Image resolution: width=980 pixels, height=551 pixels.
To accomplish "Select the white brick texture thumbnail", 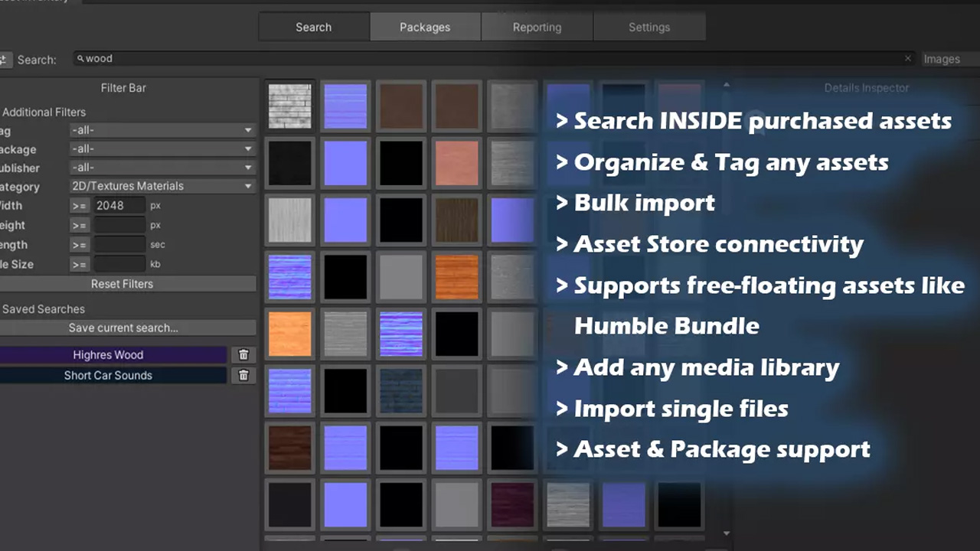I will pos(290,106).
